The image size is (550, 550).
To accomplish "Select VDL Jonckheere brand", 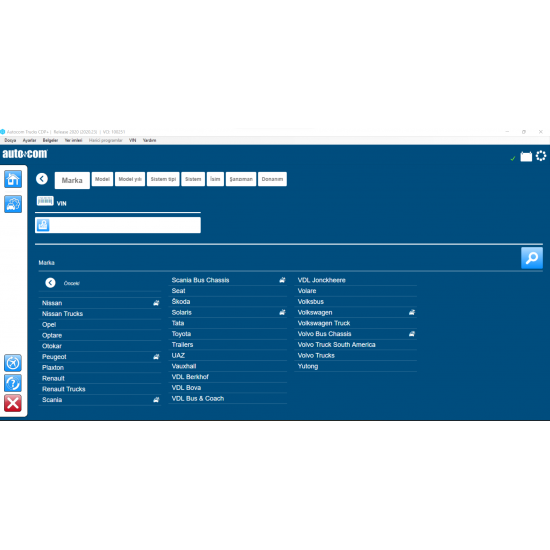I will (x=356, y=280).
